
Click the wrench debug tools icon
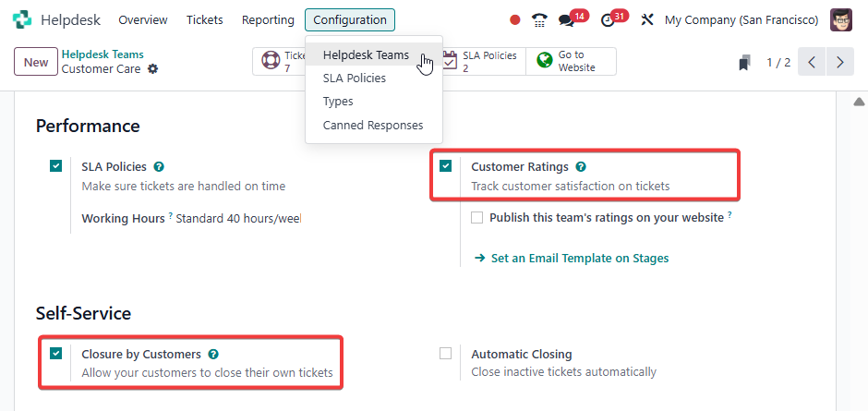[646, 19]
